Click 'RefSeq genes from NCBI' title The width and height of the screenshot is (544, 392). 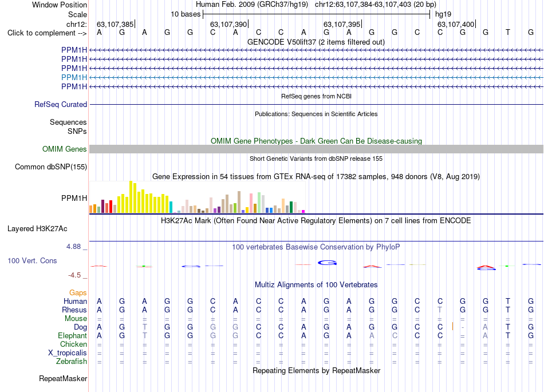click(x=316, y=96)
